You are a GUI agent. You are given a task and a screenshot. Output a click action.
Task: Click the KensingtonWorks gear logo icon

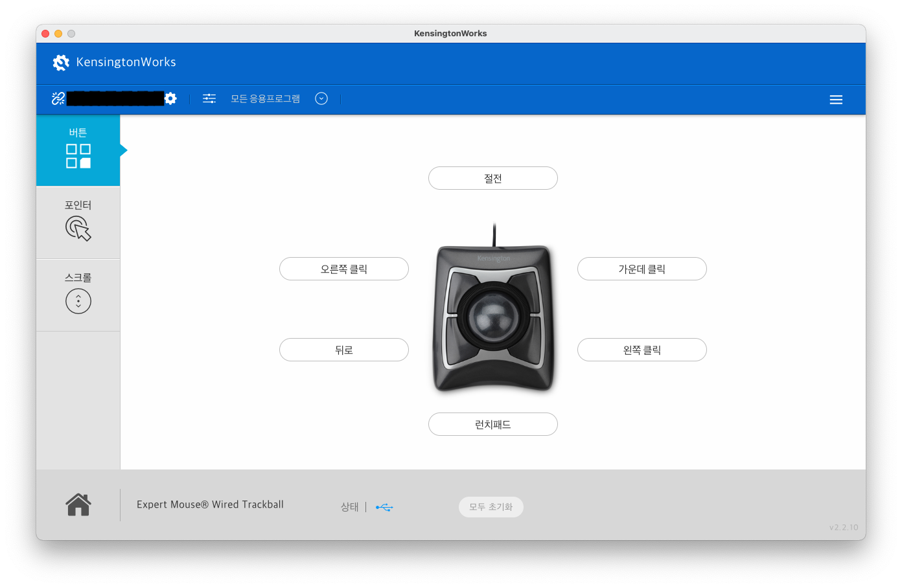click(x=61, y=62)
